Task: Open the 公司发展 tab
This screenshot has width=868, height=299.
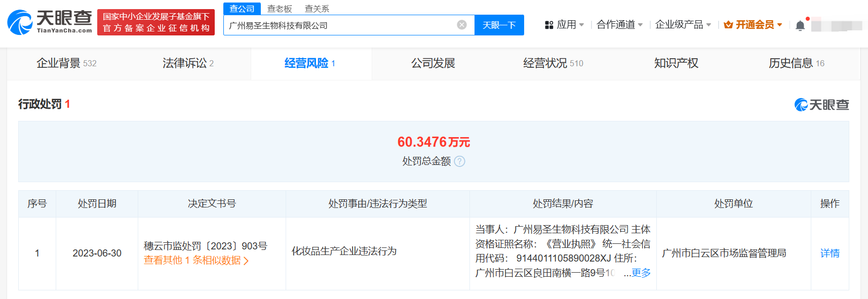Action: [433, 63]
